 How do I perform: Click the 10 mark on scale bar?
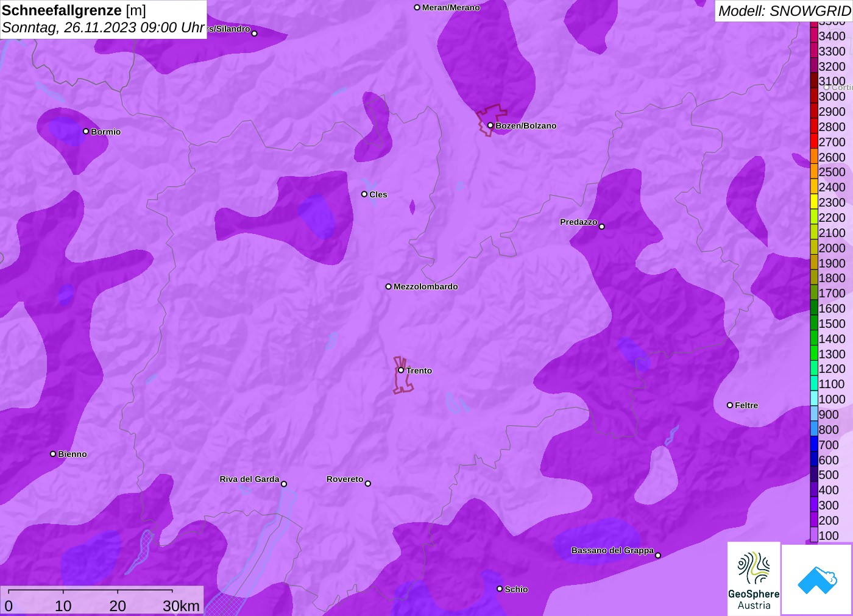coord(63,606)
